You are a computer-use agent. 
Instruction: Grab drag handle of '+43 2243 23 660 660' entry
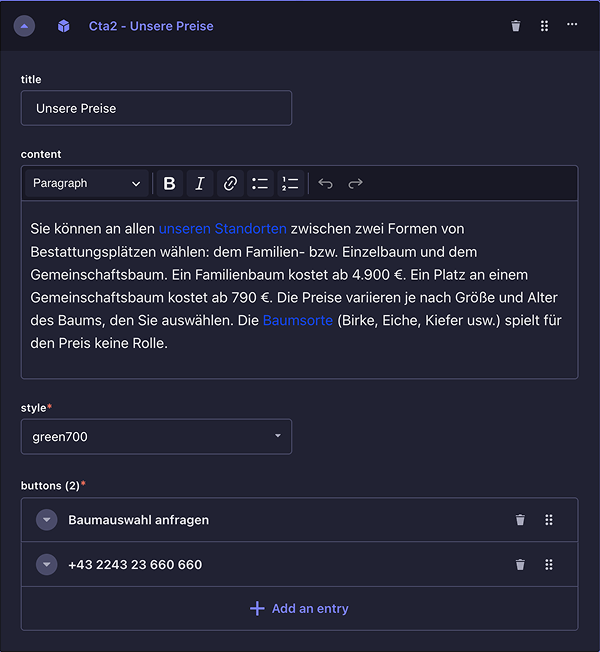pyautogui.click(x=549, y=565)
